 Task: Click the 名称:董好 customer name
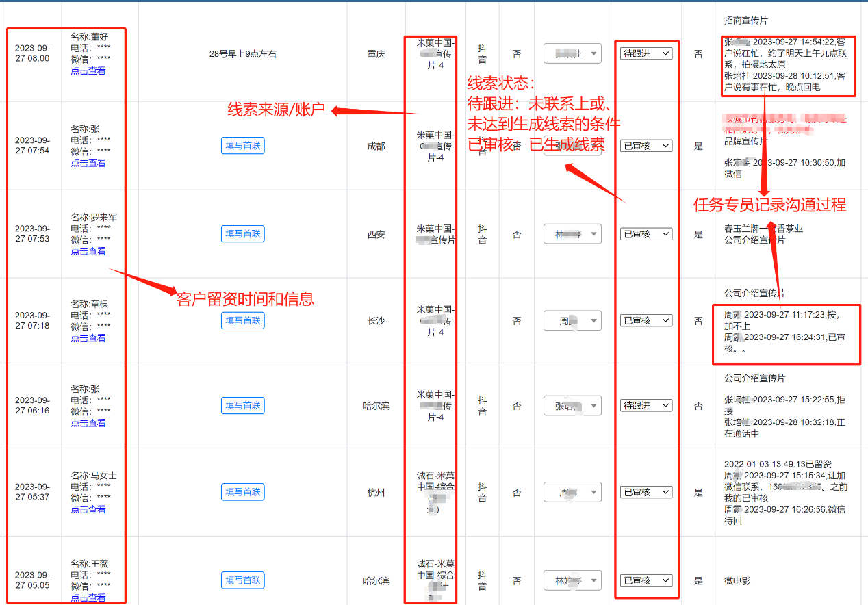tap(89, 36)
